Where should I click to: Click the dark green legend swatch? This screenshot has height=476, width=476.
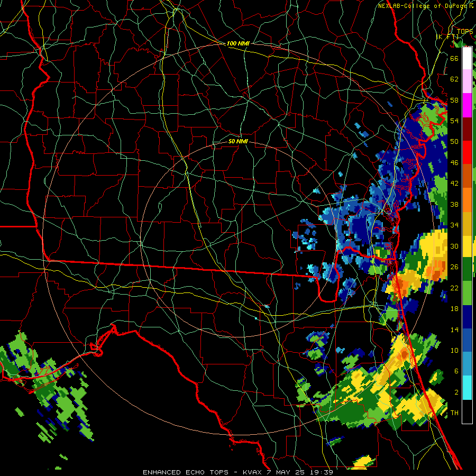467,269
